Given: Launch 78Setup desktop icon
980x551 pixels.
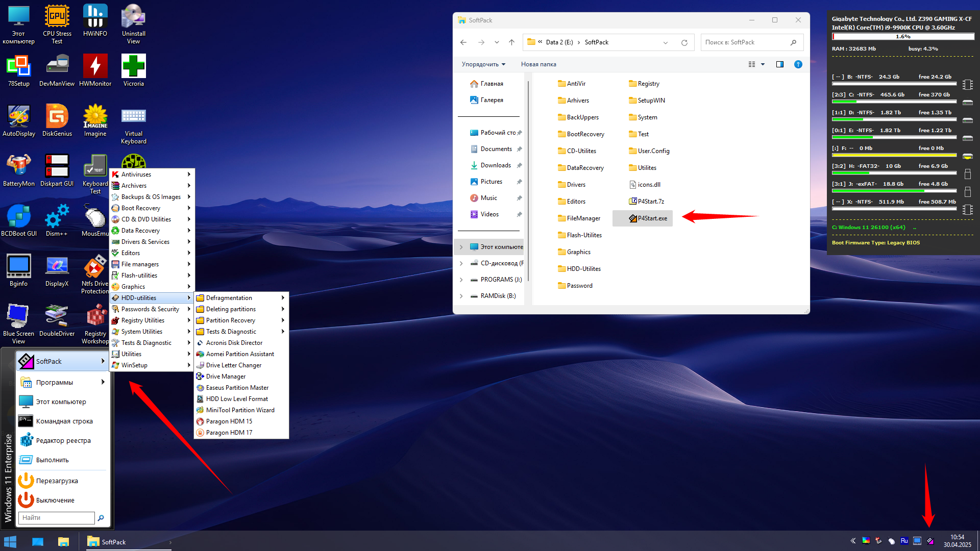Looking at the screenshot, I should (x=19, y=70).
